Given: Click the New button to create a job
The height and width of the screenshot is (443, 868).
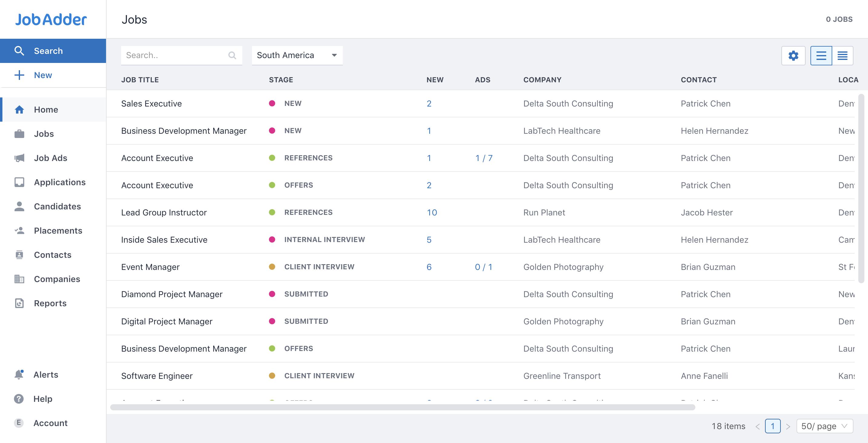Looking at the screenshot, I should (x=43, y=75).
